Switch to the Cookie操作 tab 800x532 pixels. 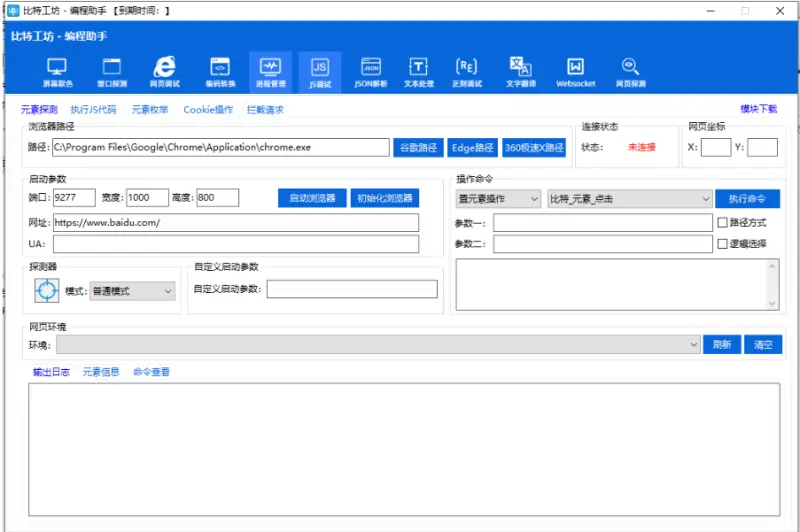pyautogui.click(x=208, y=109)
